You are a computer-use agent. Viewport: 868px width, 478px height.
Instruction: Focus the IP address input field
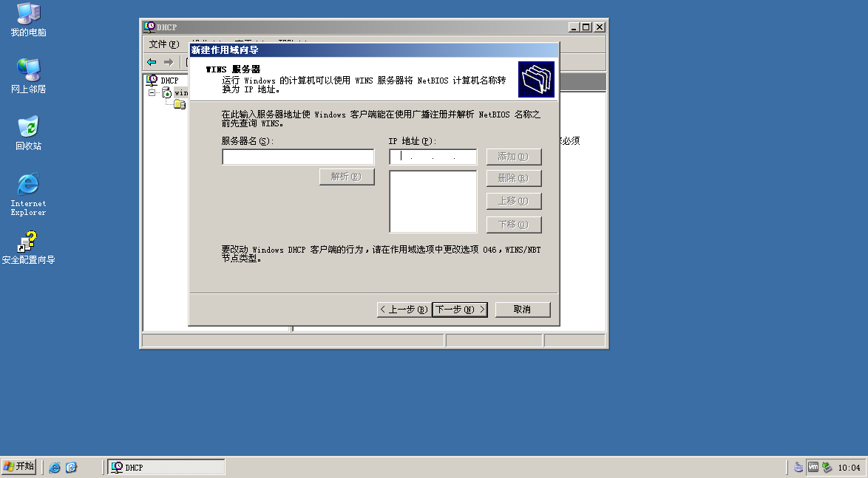433,157
